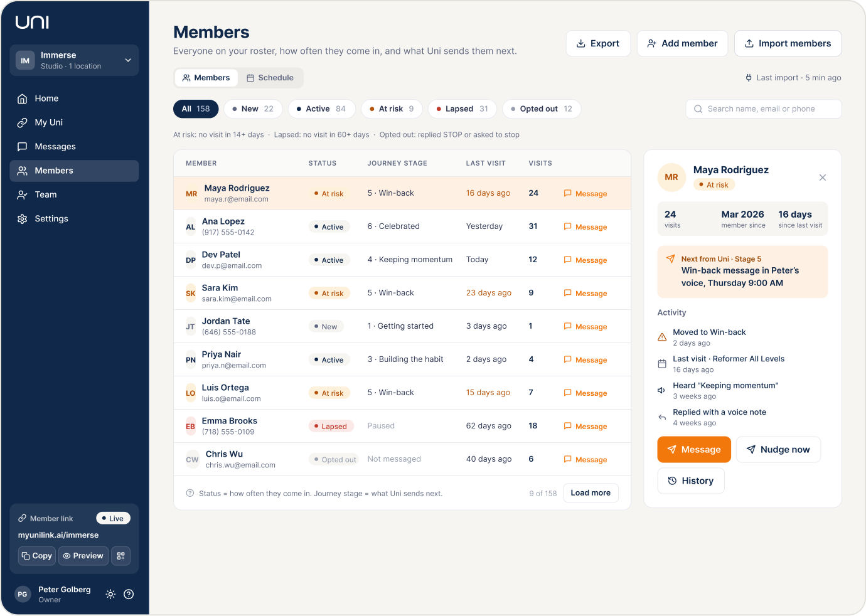Load more members
This screenshot has width=866, height=616.
pos(591,493)
